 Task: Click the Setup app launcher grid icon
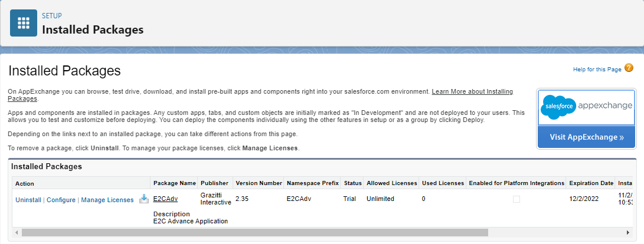coord(24,23)
